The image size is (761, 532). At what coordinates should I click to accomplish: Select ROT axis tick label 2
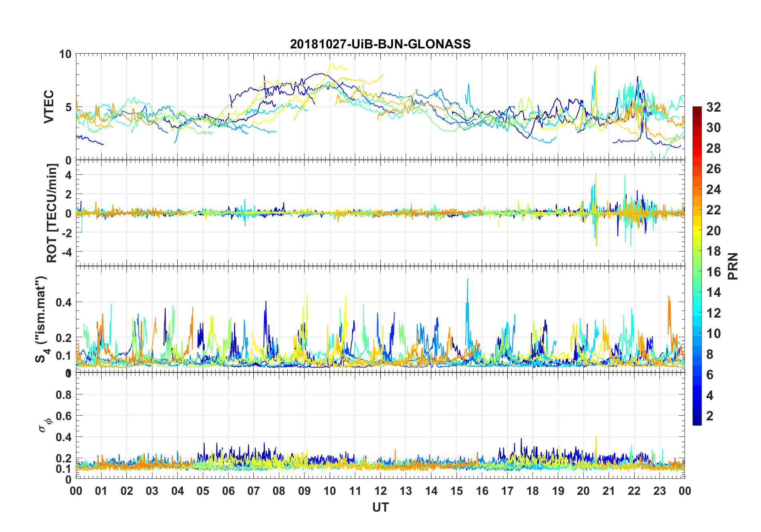[68, 194]
